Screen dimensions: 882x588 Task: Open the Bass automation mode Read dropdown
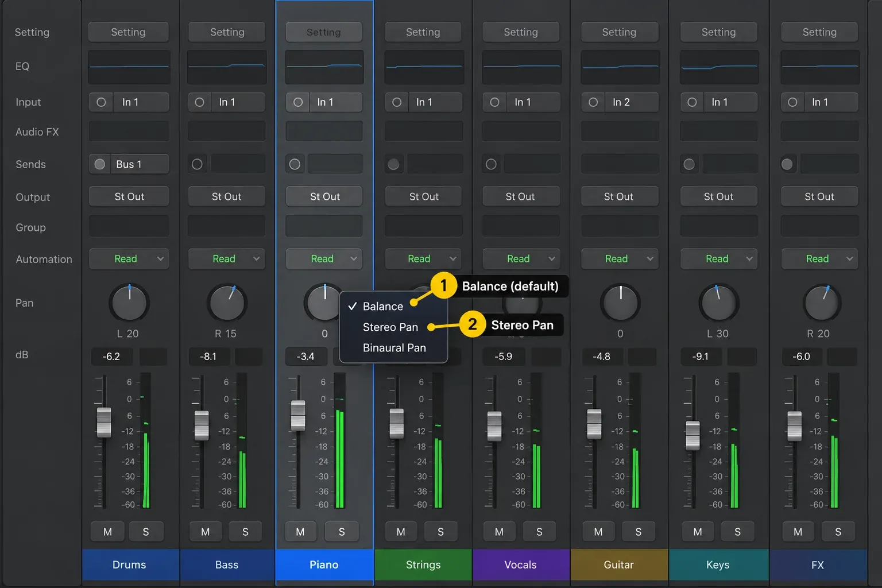coord(227,259)
